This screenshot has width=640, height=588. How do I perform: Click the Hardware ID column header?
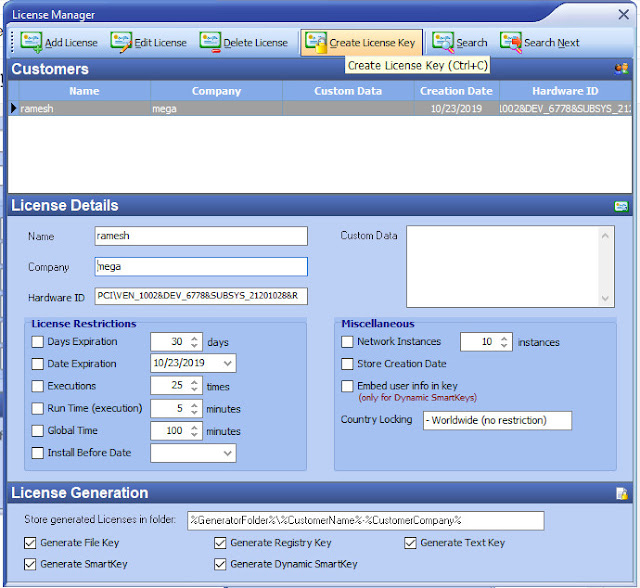pos(565,91)
